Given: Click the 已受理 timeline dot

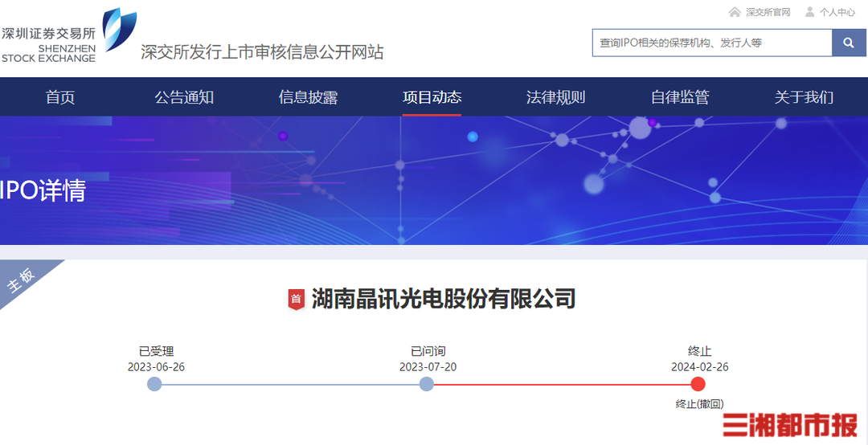Looking at the screenshot, I should [x=155, y=384].
